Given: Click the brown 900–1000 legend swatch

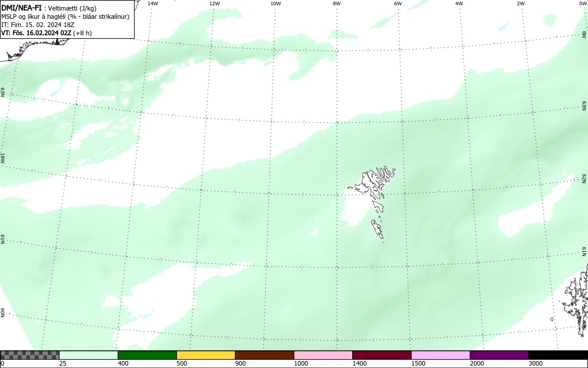Looking at the screenshot, I should coord(265,355).
